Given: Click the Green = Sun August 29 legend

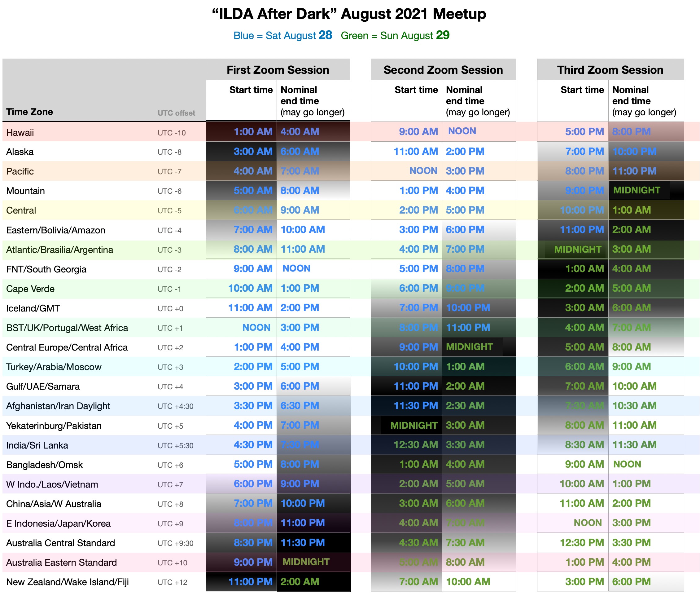Looking at the screenshot, I should [395, 36].
